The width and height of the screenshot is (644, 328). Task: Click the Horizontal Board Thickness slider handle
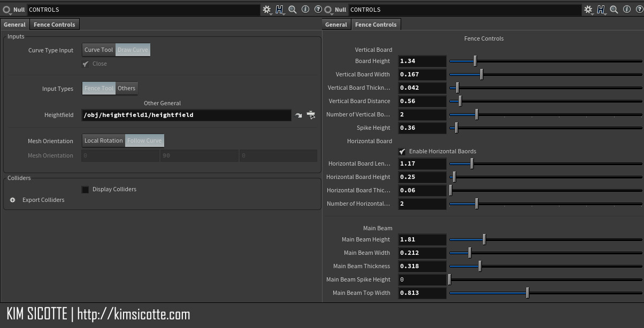451,190
